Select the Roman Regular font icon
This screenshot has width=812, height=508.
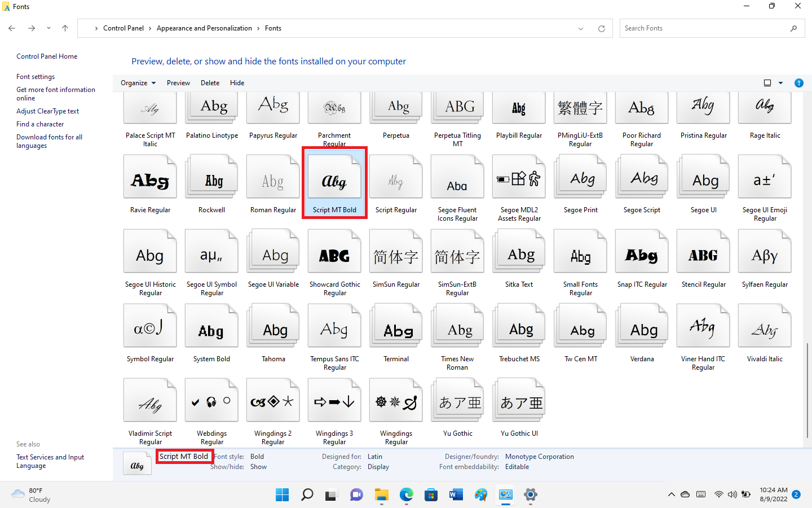coord(273,177)
